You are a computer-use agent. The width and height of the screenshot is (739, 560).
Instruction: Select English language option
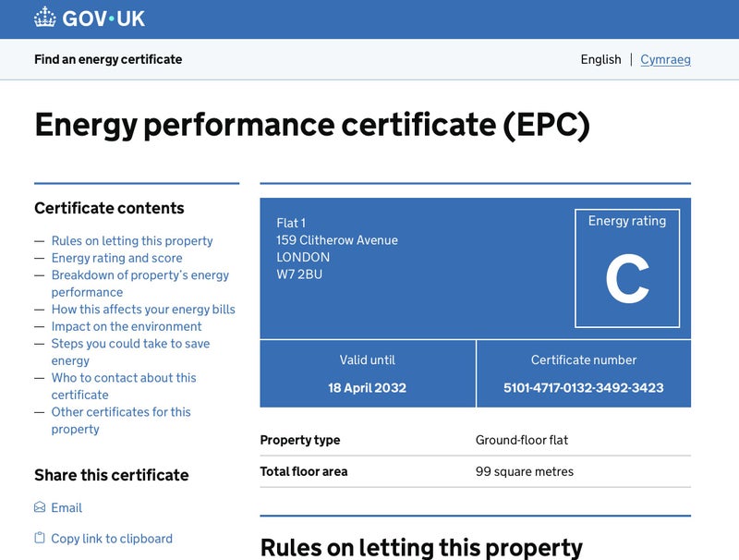point(600,59)
